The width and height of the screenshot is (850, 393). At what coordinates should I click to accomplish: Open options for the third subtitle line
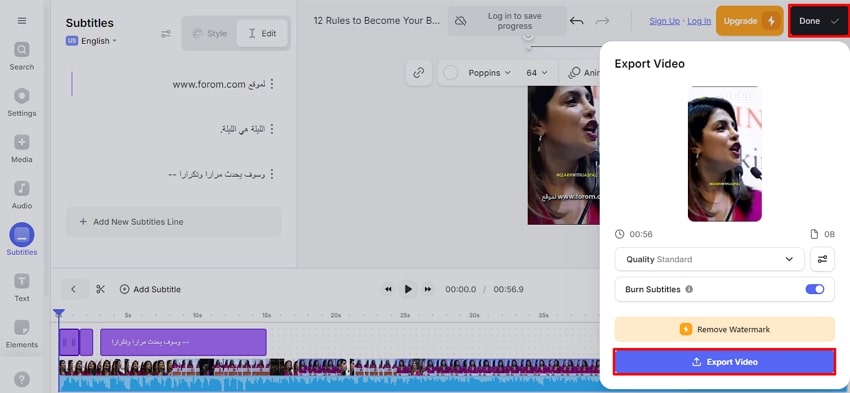click(272, 174)
